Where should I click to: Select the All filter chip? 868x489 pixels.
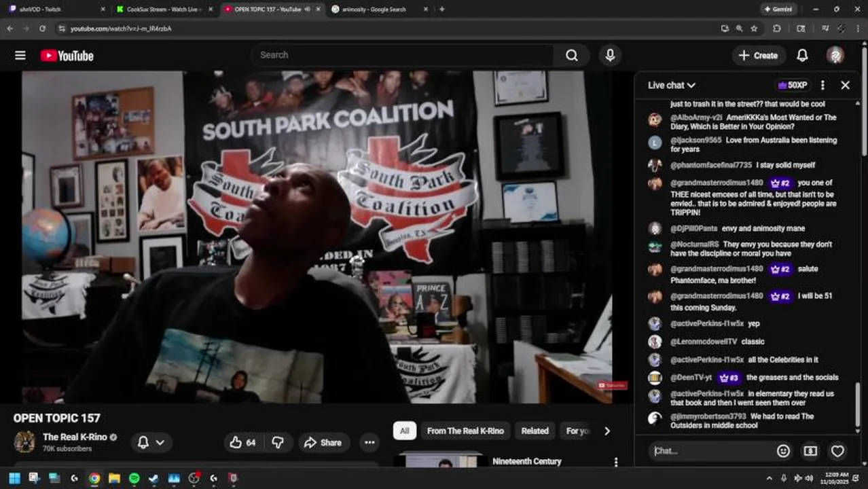coord(404,431)
